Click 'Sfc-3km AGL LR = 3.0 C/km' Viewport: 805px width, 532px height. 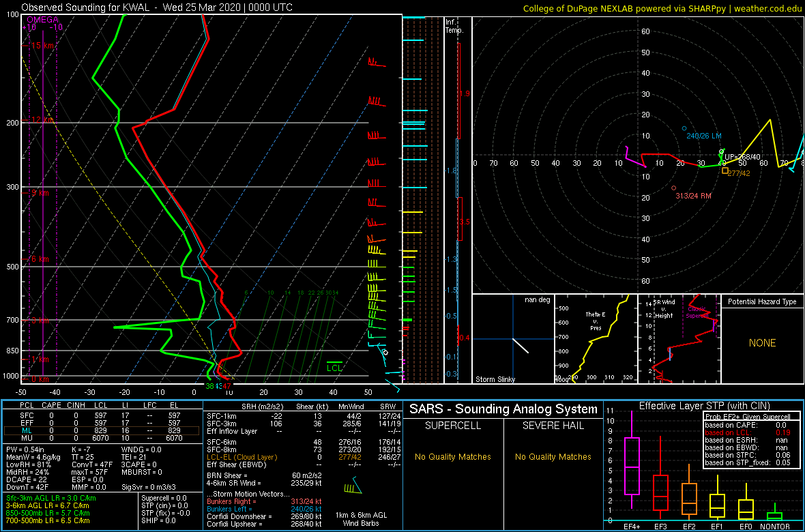click(51, 499)
